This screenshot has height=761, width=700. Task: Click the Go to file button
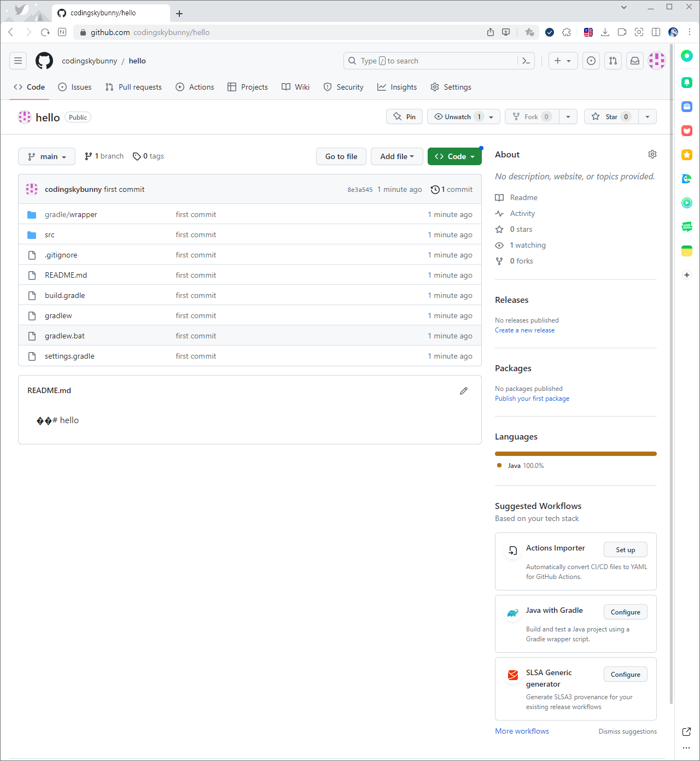coord(341,156)
